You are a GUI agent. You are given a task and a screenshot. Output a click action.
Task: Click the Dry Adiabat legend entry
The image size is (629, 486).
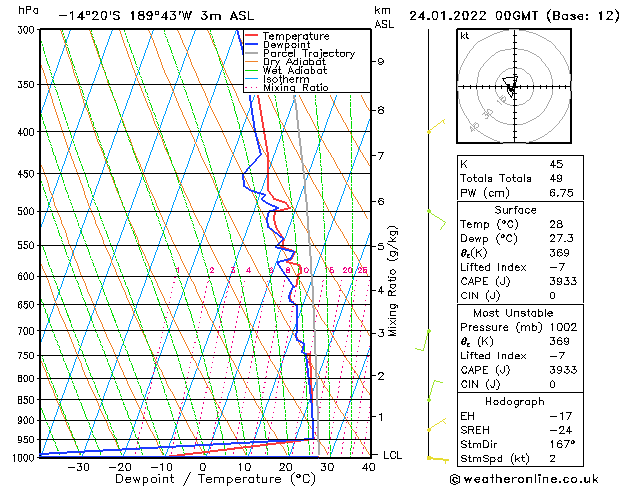[286, 62]
